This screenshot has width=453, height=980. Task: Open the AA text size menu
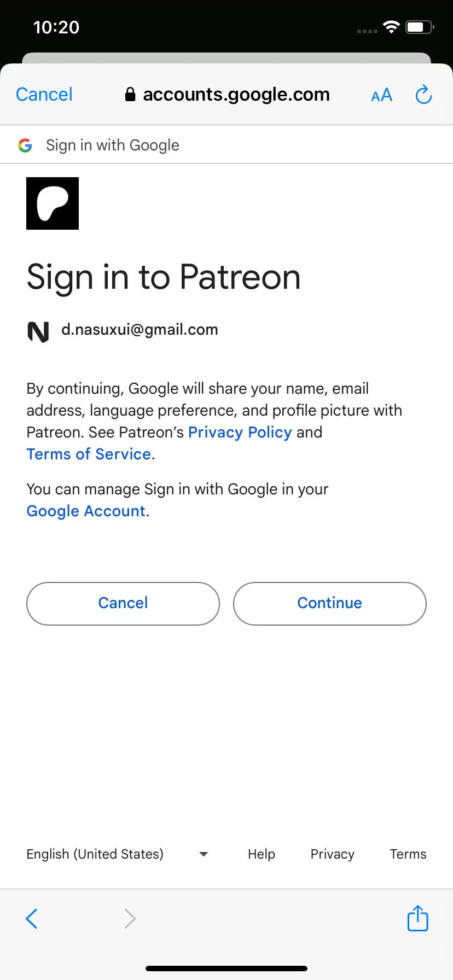[x=382, y=95]
